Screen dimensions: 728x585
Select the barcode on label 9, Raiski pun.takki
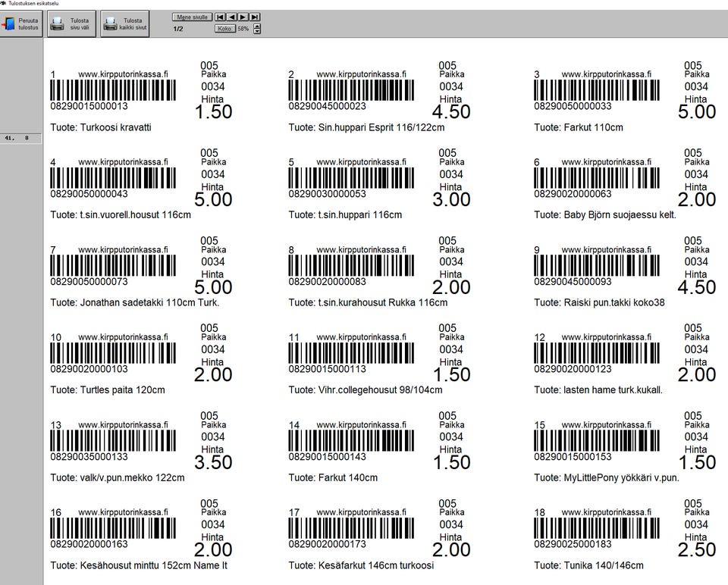(x=597, y=265)
